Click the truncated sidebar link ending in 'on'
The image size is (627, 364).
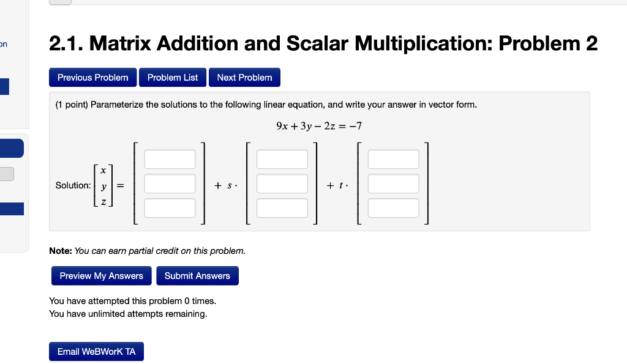[4, 44]
